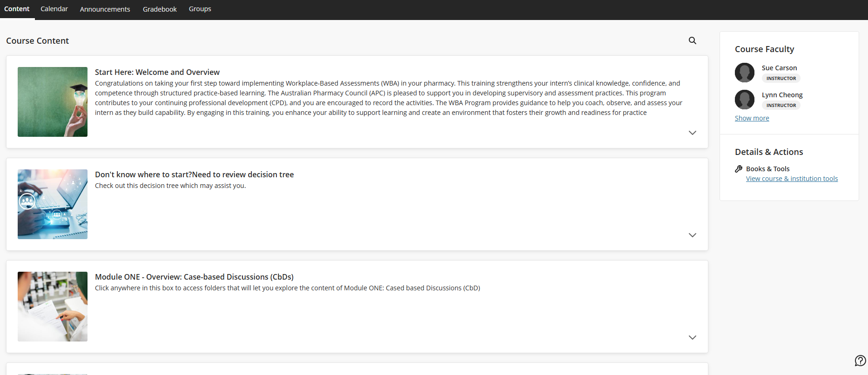Viewport: 868px width, 375px height.
Task: Switch to the Calendar tab
Action: click(54, 9)
